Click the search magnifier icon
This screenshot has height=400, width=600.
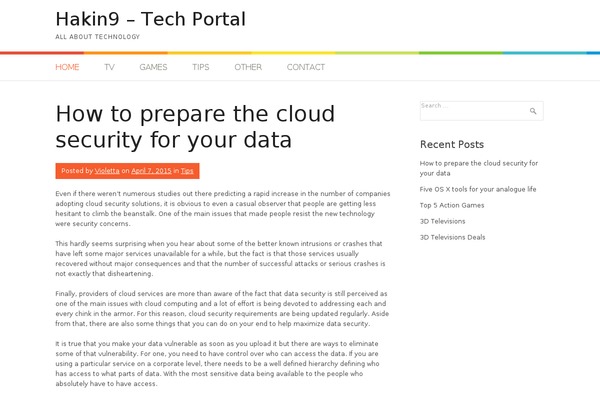click(533, 111)
